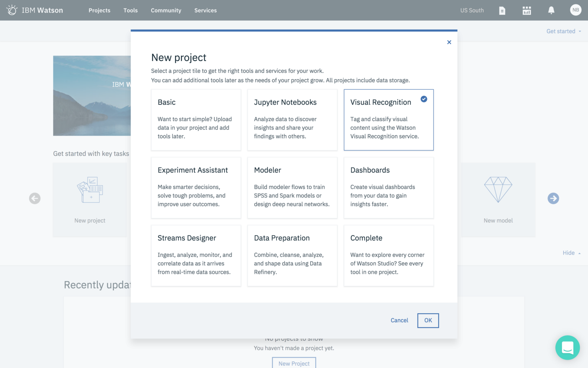Open the data catalog grid icon
This screenshot has height=368, width=588.
527,11
